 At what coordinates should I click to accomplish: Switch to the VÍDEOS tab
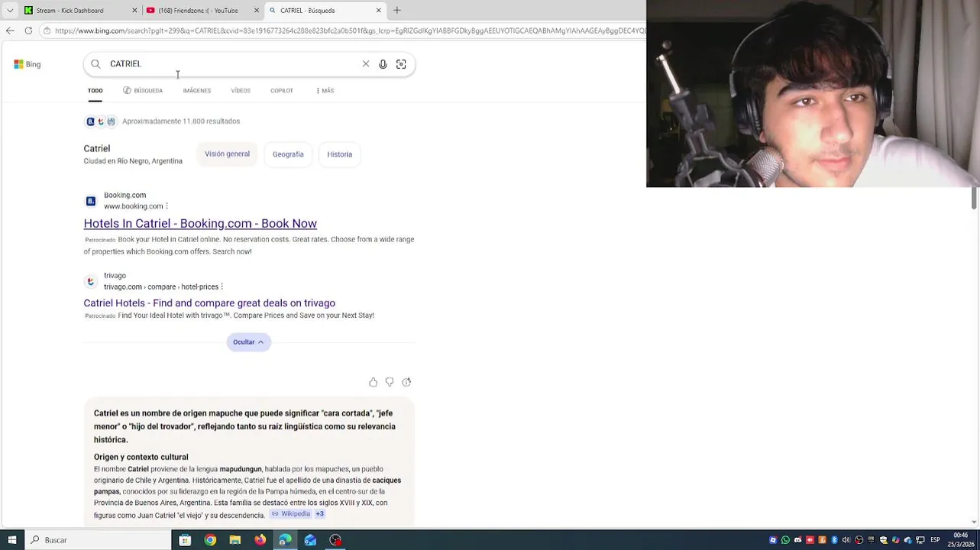pos(241,90)
